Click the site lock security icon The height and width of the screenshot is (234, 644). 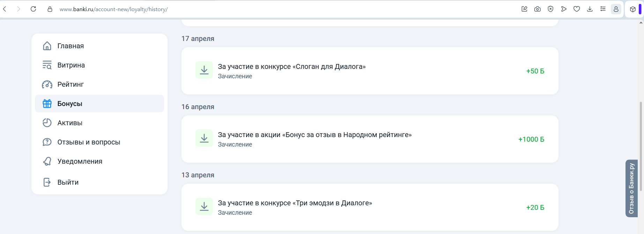50,9
